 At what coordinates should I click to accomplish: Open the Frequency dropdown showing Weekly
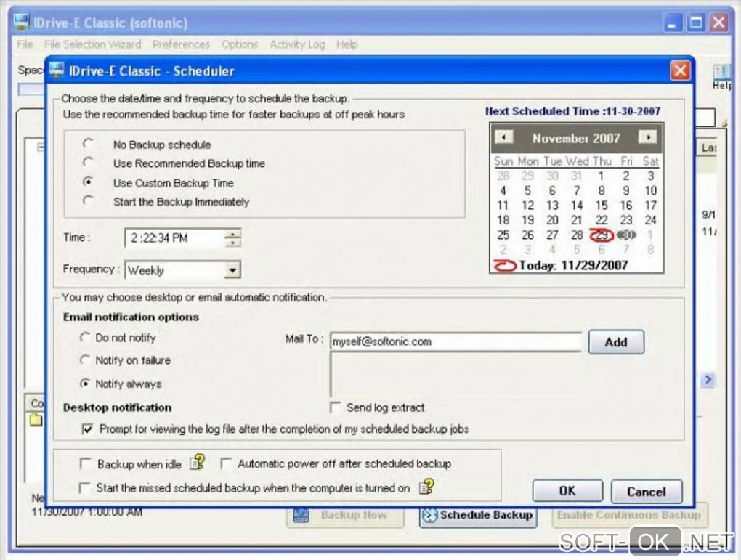[x=232, y=270]
